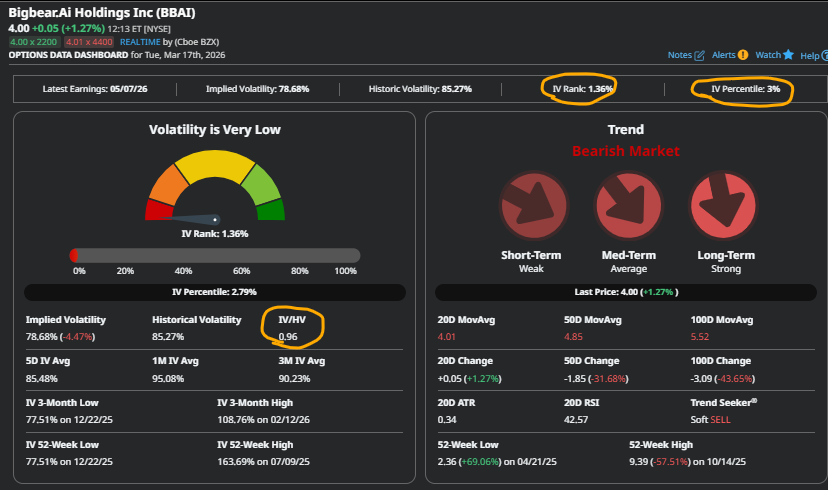Open the Notes link
Viewport: 828px width, 490px height.
(x=680, y=55)
